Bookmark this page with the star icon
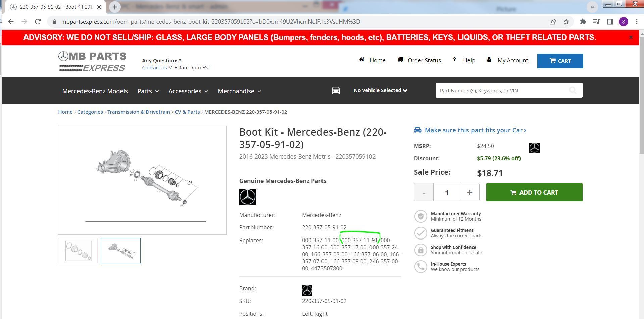Viewport: 644px width, 319px height. pyautogui.click(x=566, y=22)
